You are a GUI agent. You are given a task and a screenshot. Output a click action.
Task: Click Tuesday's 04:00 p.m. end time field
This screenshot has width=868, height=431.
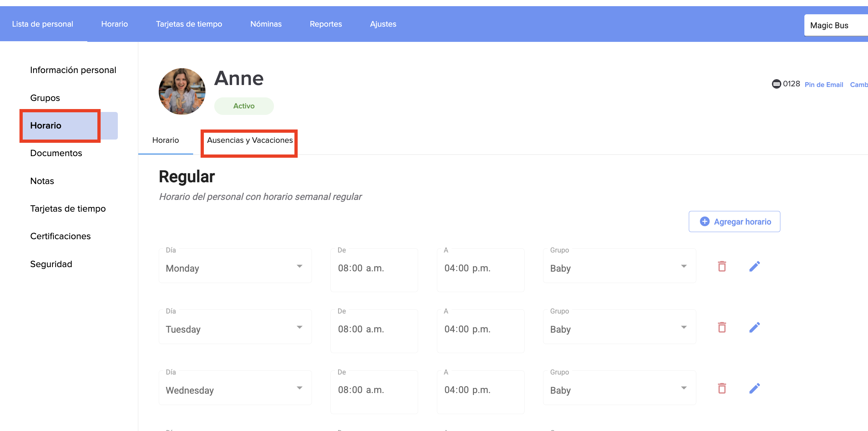[480, 329]
